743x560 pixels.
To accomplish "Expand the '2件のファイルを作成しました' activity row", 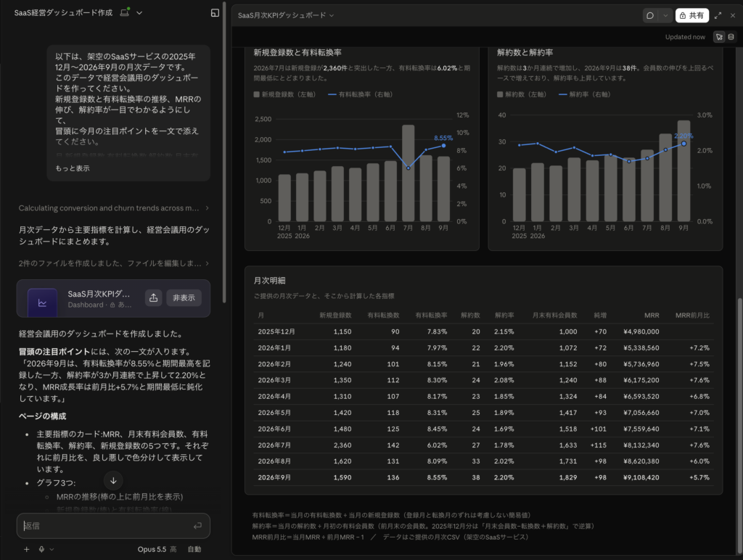I will pyautogui.click(x=114, y=263).
